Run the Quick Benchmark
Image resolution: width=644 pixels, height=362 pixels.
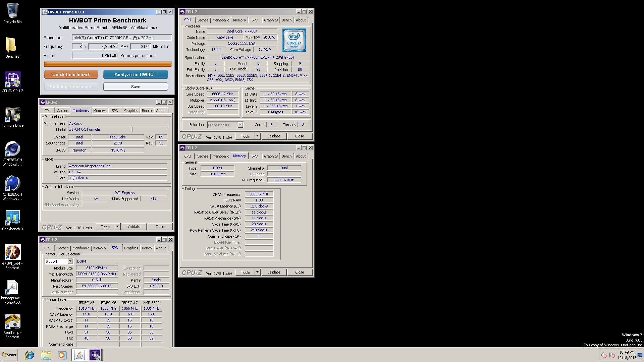pyautogui.click(x=71, y=74)
